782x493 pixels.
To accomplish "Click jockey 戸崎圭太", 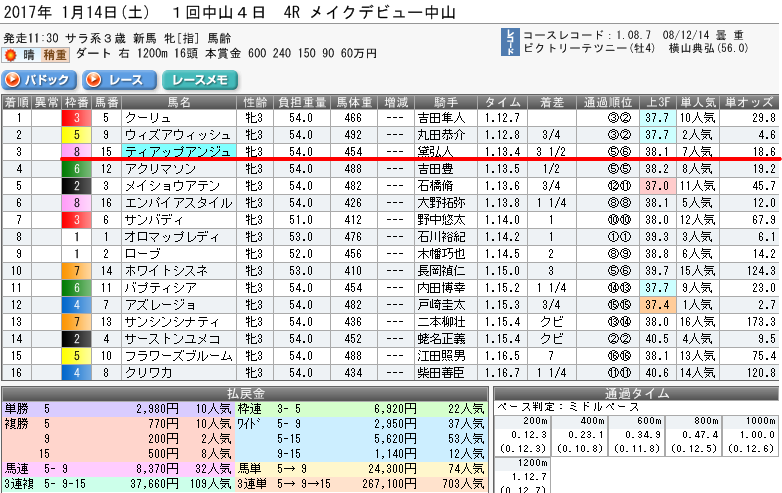I will click(x=441, y=305).
